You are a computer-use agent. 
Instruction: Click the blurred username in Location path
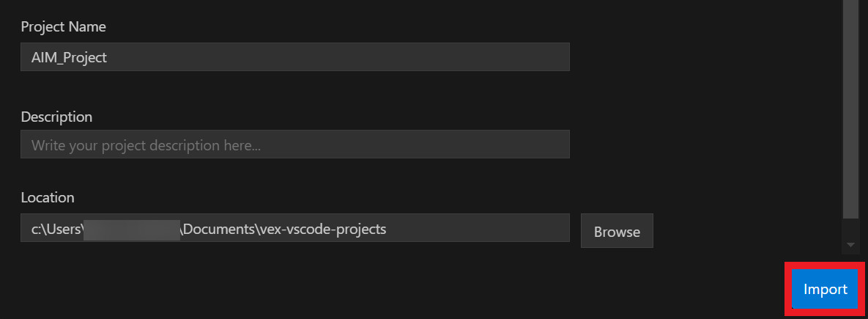click(132, 229)
